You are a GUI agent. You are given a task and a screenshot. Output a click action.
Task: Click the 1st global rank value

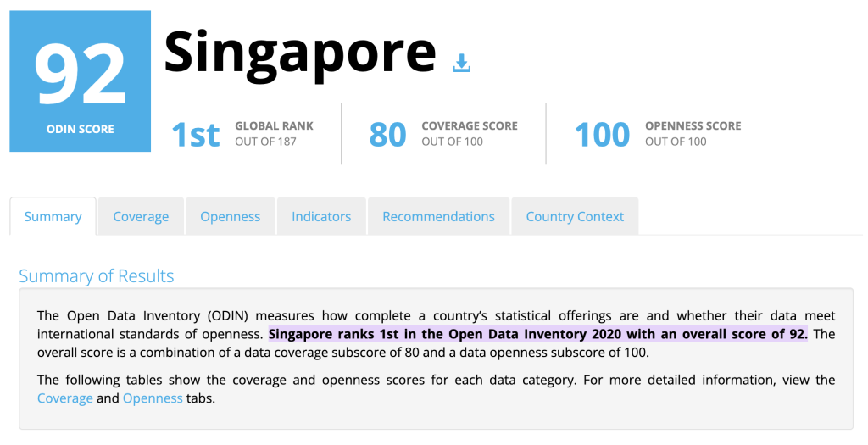[196, 135]
